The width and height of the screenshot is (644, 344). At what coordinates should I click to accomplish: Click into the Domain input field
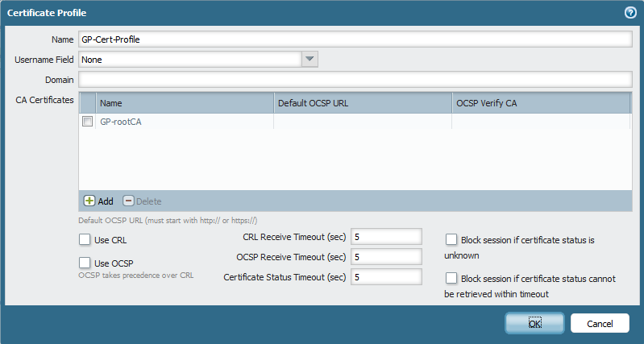[x=355, y=80]
